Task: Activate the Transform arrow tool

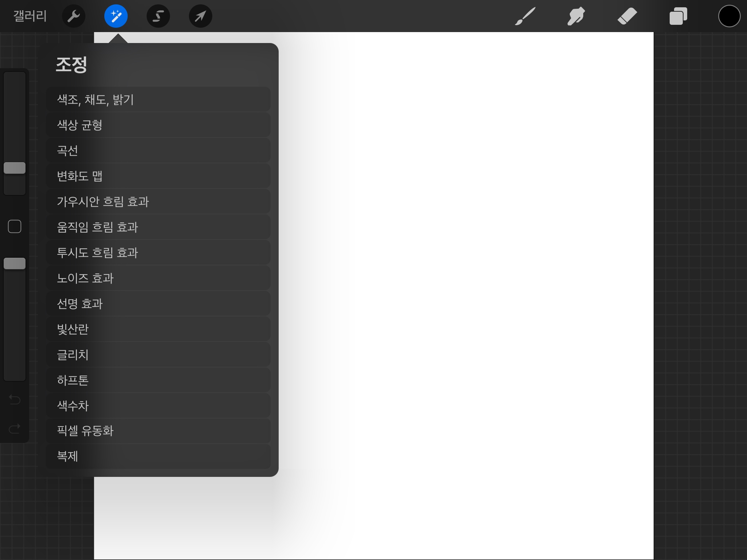Action: tap(201, 16)
